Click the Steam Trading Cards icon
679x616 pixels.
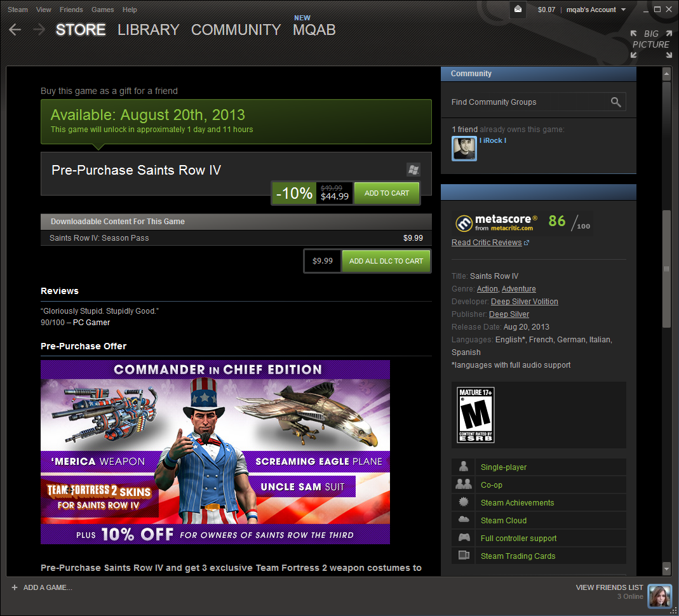(x=464, y=556)
